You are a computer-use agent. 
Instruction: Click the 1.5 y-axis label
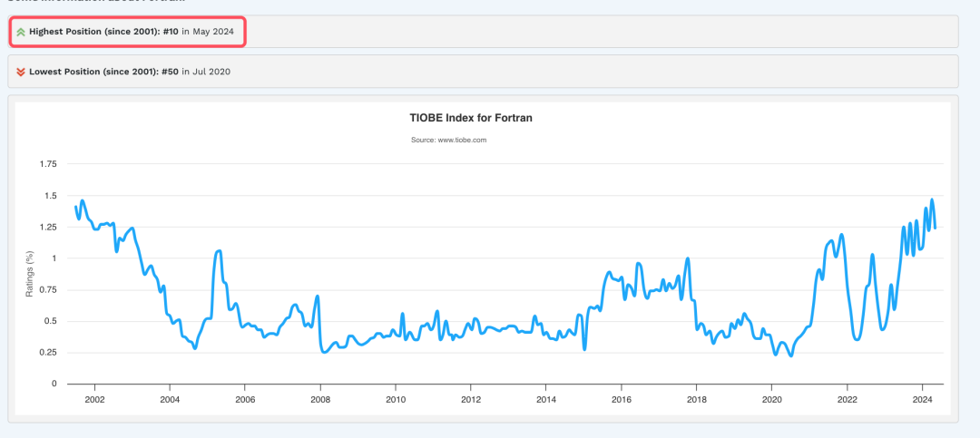51,196
